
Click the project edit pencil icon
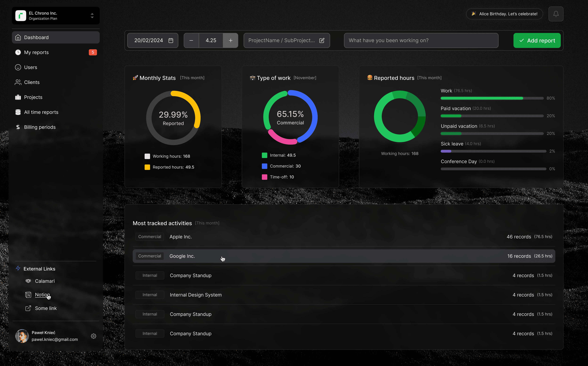tap(322, 40)
